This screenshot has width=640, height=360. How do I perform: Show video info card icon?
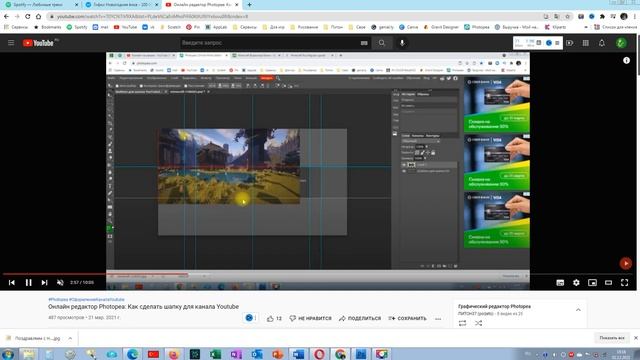point(627,60)
